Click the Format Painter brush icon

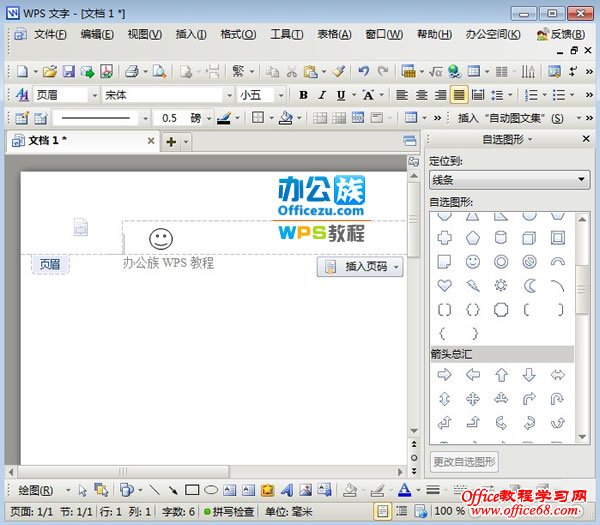click(x=339, y=72)
